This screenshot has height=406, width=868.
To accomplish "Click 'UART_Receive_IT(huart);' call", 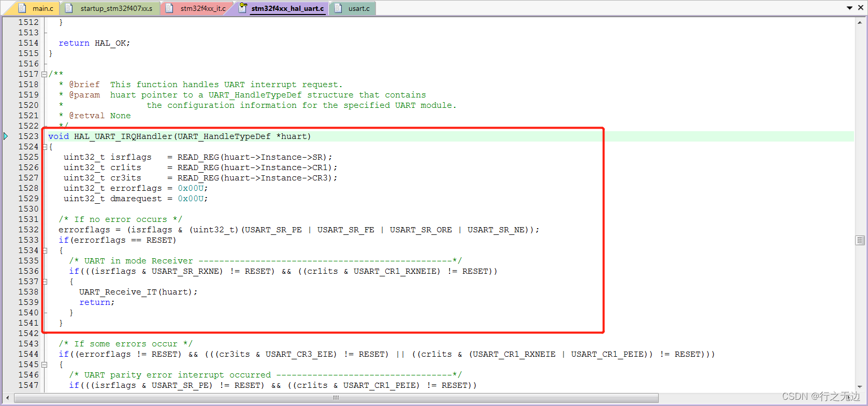I will [x=139, y=292].
